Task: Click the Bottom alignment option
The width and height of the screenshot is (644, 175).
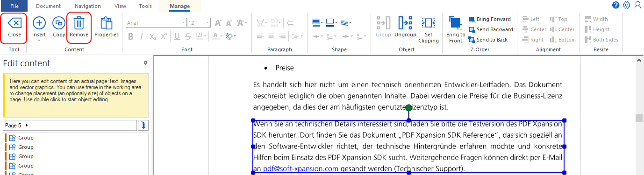Action: 563,40
